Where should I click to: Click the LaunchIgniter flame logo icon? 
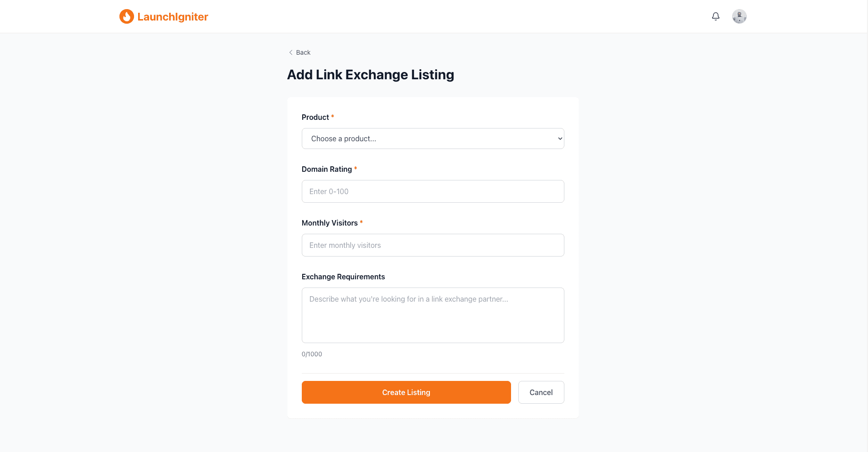coord(126,16)
